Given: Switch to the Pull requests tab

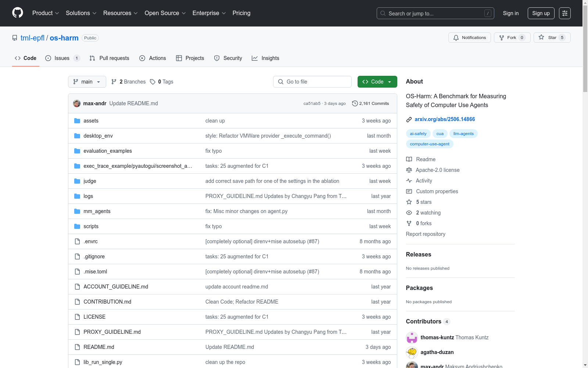Looking at the screenshot, I should 110,58.
